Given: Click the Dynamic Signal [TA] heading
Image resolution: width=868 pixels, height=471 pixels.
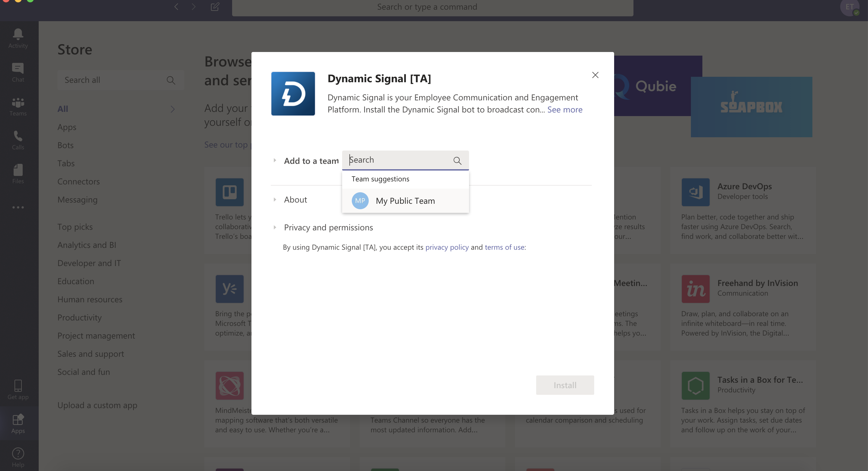Looking at the screenshot, I should pos(379,79).
